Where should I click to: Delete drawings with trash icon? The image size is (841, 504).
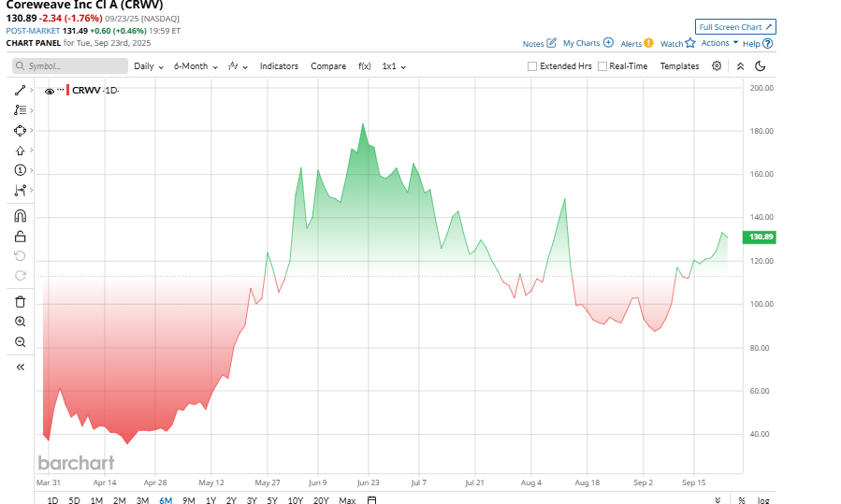pos(20,302)
